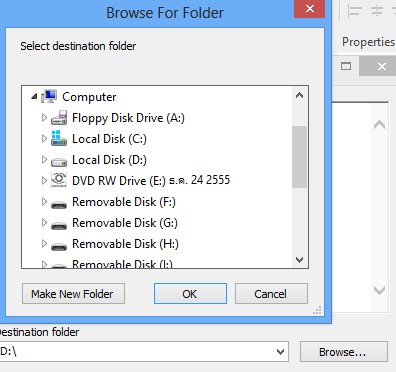Click the Browse... button
The width and height of the screenshot is (396, 372).
pyautogui.click(x=344, y=352)
